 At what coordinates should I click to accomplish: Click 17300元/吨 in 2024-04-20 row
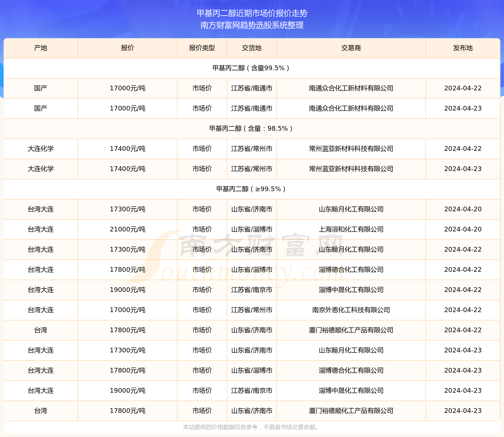pos(127,209)
